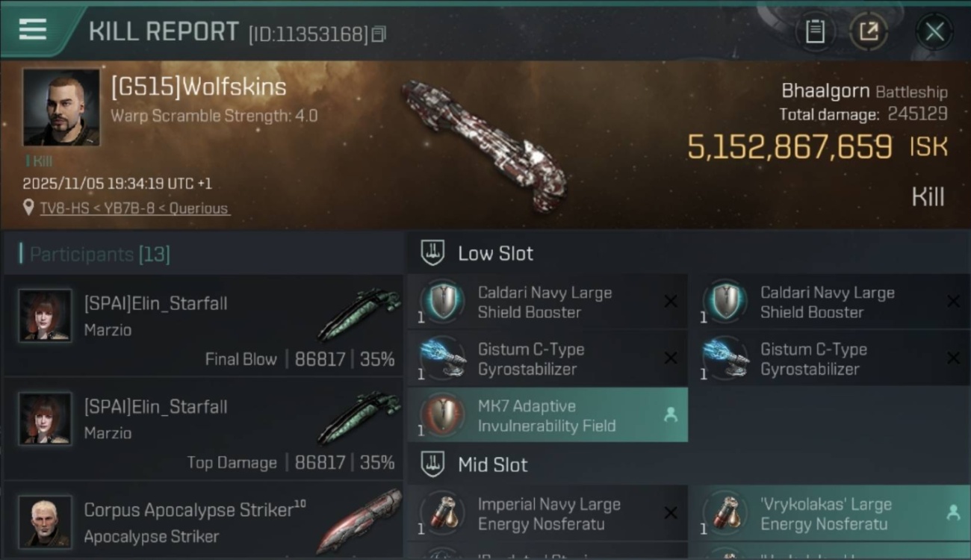Click the share export icon

point(869,31)
